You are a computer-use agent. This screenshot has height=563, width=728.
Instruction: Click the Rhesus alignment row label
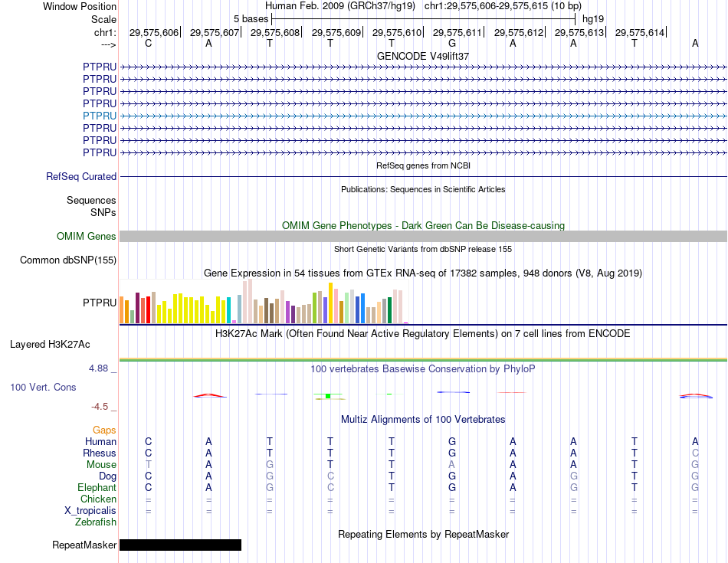[x=100, y=453]
